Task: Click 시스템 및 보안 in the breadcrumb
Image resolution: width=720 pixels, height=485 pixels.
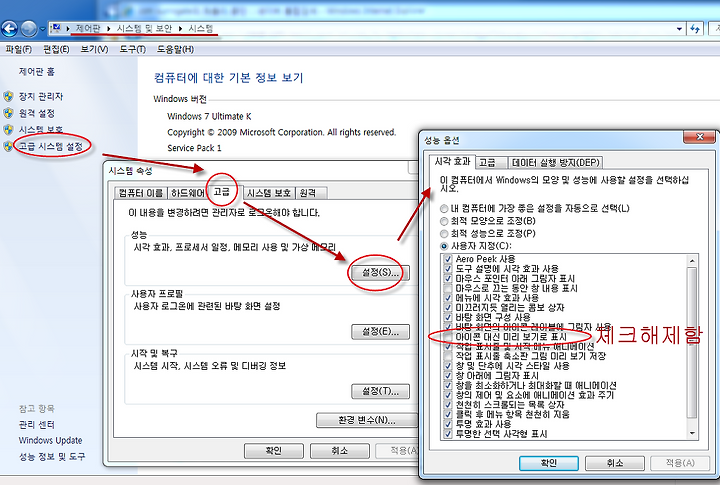Action: (x=144, y=28)
